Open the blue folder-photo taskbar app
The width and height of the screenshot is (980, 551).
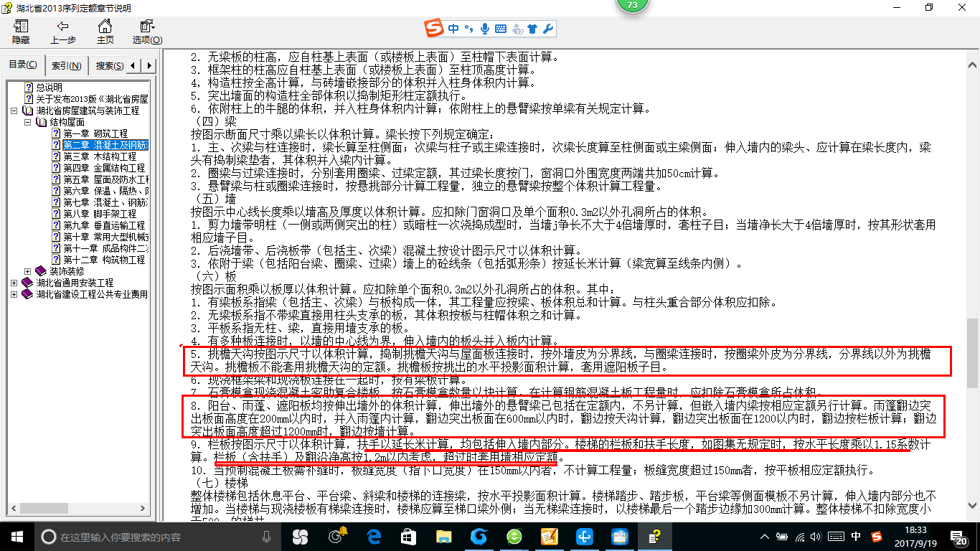[x=619, y=537]
